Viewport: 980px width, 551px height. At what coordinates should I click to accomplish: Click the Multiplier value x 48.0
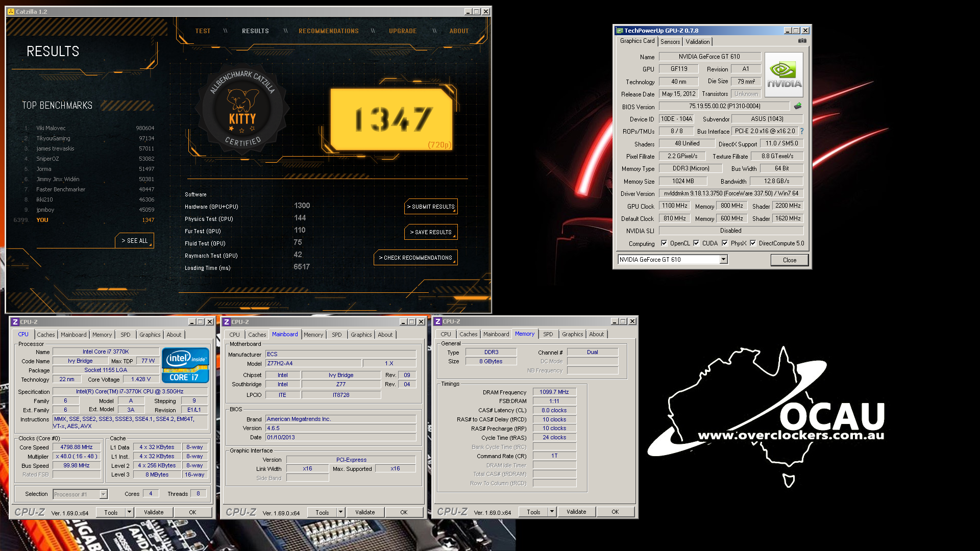77,456
